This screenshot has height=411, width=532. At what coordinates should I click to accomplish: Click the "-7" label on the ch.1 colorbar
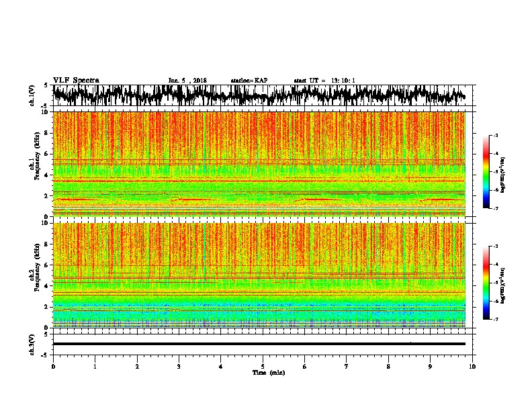point(496,209)
